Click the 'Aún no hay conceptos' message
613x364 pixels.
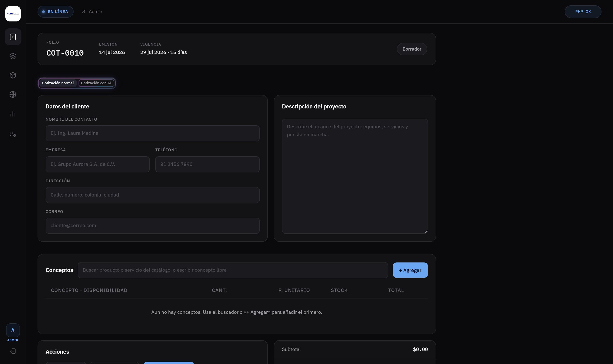pyautogui.click(x=237, y=312)
